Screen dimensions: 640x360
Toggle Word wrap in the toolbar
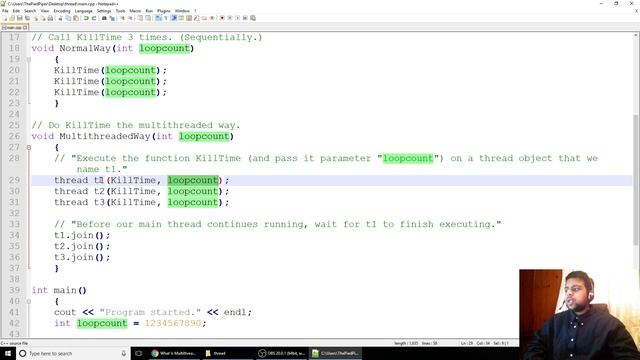158,18
